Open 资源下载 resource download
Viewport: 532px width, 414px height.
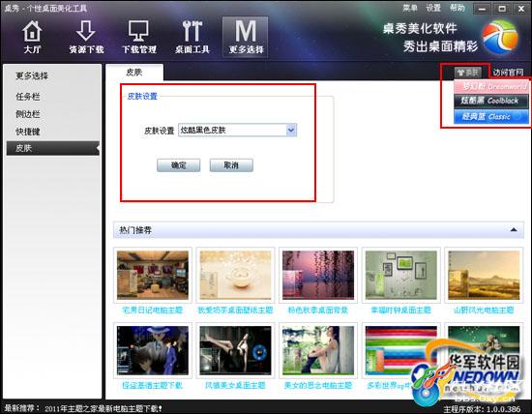click(86, 37)
